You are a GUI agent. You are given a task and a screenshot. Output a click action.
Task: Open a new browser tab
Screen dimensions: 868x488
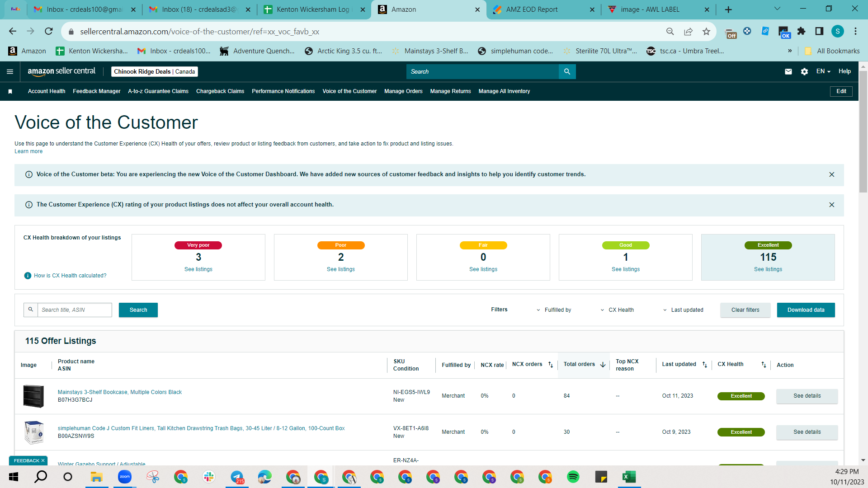(728, 9)
